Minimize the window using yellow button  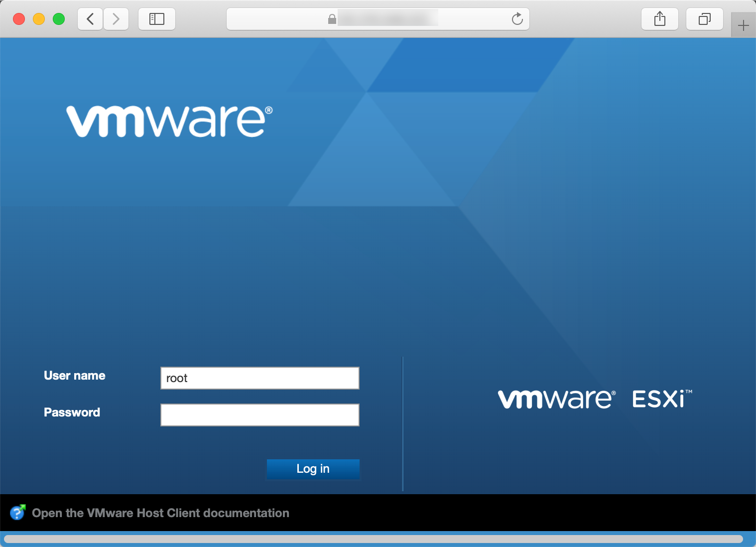[x=39, y=19]
